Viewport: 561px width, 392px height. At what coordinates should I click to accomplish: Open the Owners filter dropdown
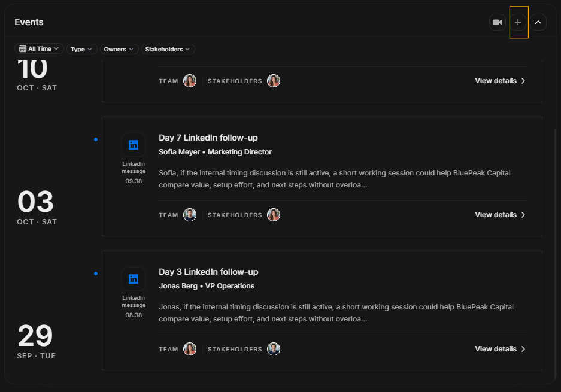(119, 49)
